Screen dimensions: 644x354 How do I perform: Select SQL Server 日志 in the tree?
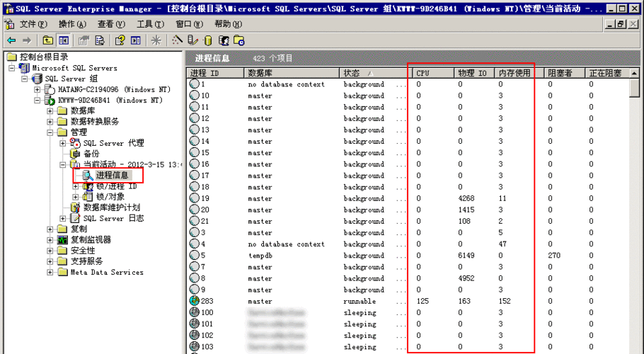(114, 218)
